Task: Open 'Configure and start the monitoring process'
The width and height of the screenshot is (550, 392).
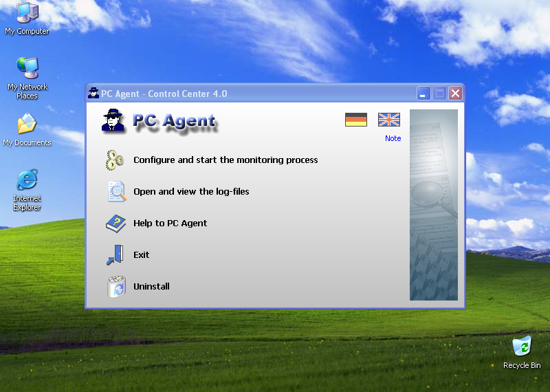Action: coord(225,160)
